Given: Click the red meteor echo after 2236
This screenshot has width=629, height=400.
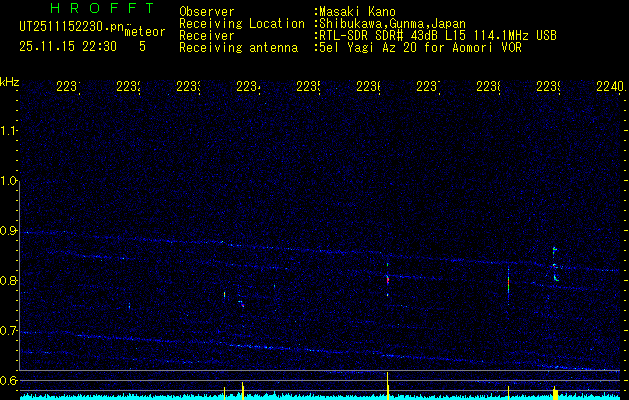Looking at the screenshot, I should coord(388,280).
